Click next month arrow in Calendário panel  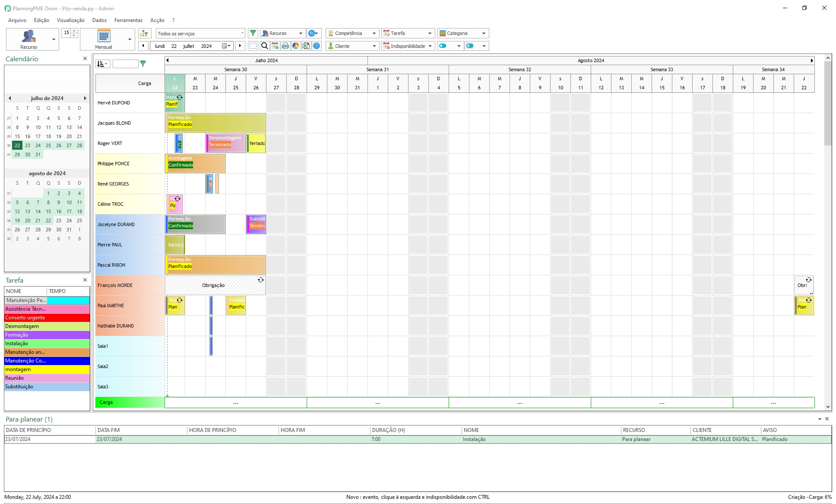(x=85, y=98)
